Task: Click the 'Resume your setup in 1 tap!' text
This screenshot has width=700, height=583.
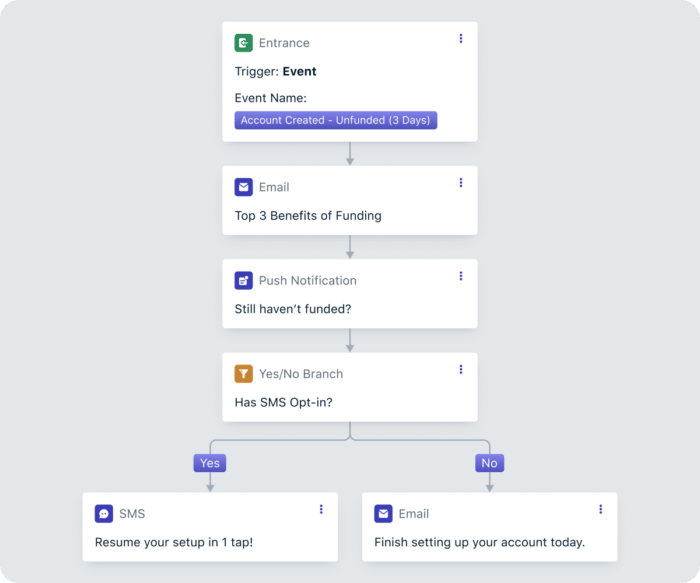Action: click(176, 542)
